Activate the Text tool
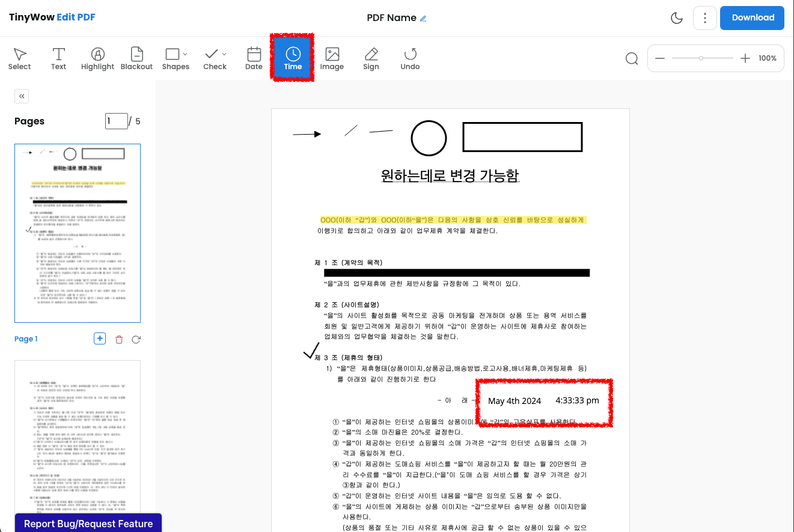The width and height of the screenshot is (794, 532). pos(58,58)
